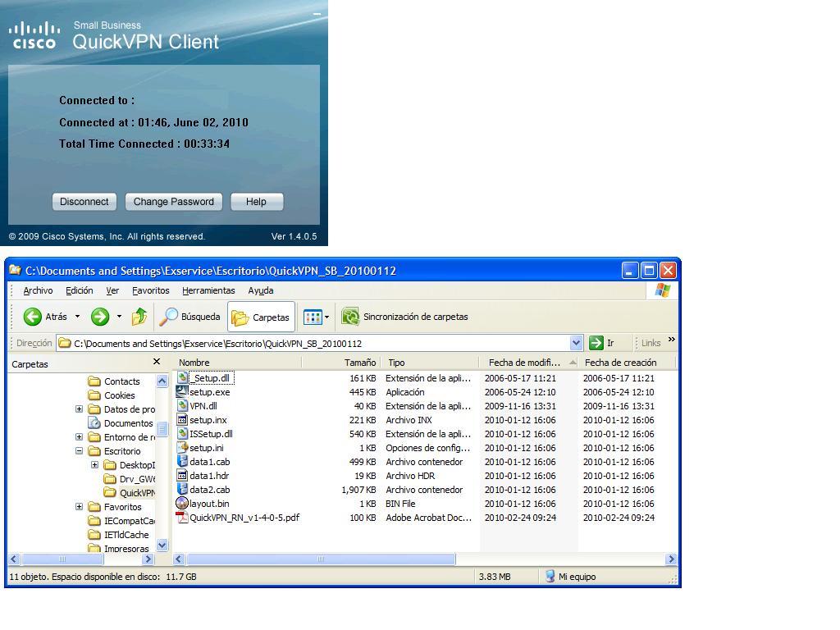Click Mi equipo in status bar
The width and height of the screenshot is (840, 630).
570,577
